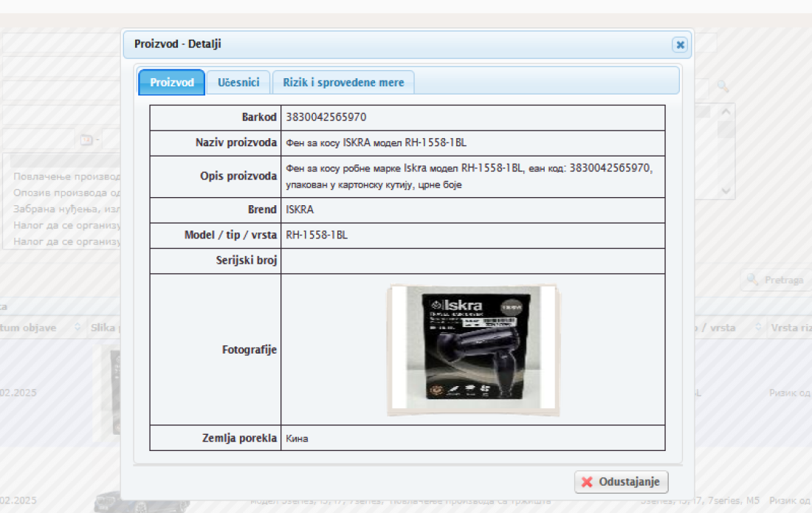Image resolution: width=812 pixels, height=513 pixels.
Task: Click the barcode value 3830042565970
Action: tap(326, 117)
